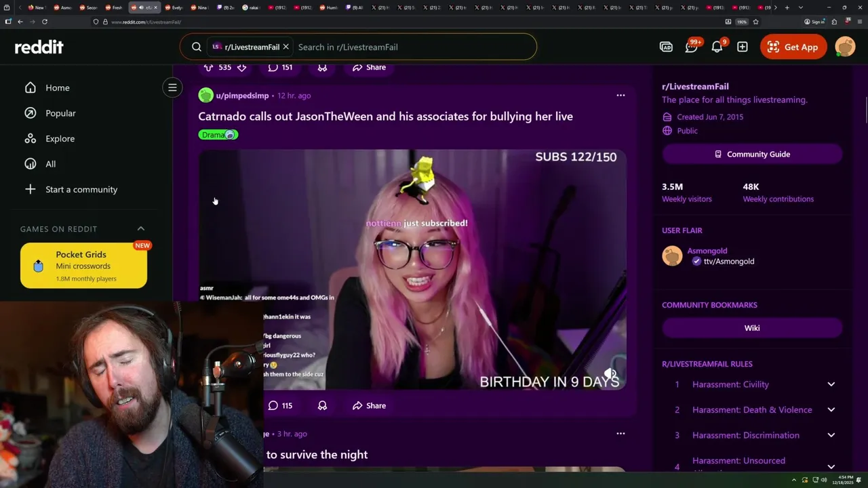Image resolution: width=868 pixels, height=488 pixels.
Task: Switch to the 'Fresh' browser tab
Action: 113,7
